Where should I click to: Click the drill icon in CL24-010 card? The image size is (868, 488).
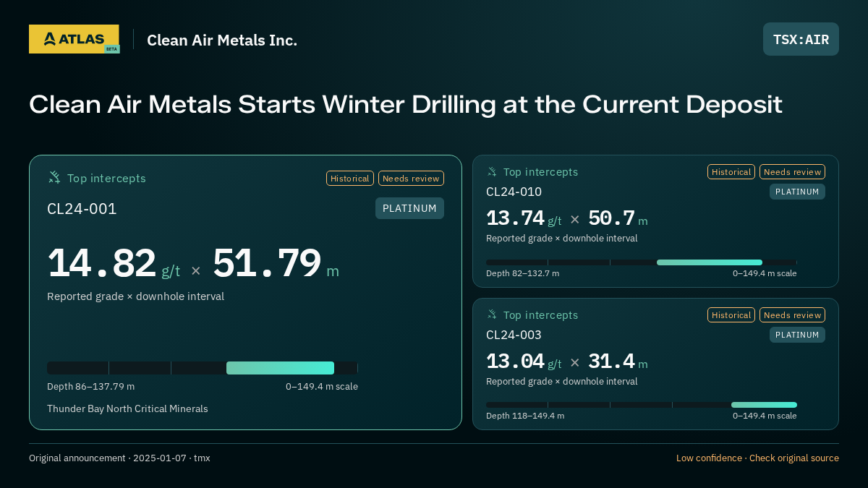[492, 171]
